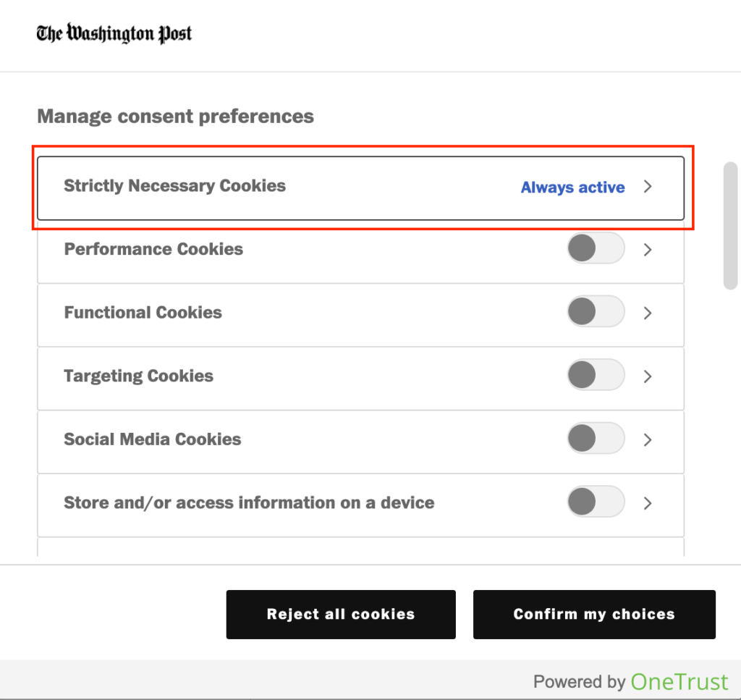Image resolution: width=741 pixels, height=700 pixels.
Task: Expand the Functional Cookies details
Action: pyautogui.click(x=648, y=313)
